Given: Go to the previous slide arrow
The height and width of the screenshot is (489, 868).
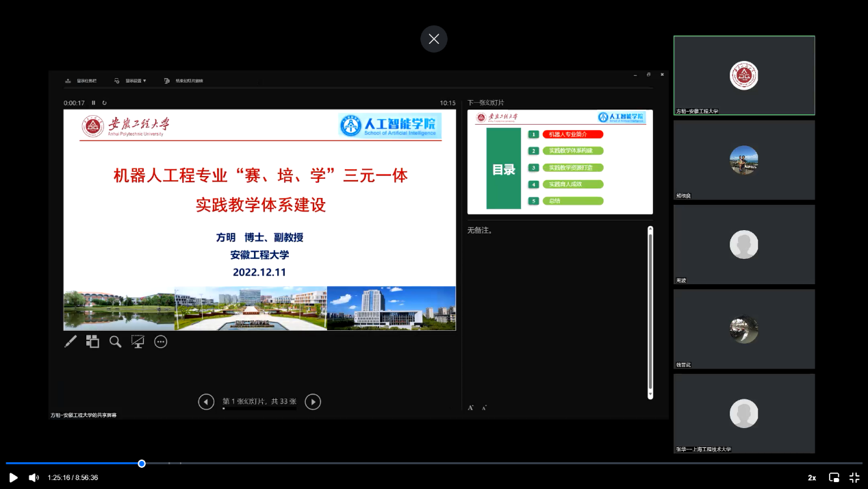Looking at the screenshot, I should pyautogui.click(x=206, y=402).
